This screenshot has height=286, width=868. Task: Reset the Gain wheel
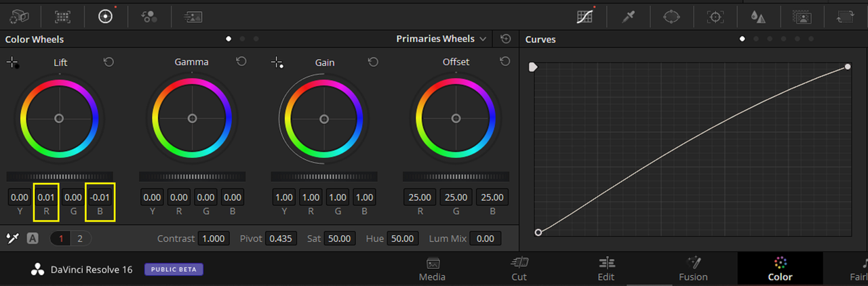[373, 62]
